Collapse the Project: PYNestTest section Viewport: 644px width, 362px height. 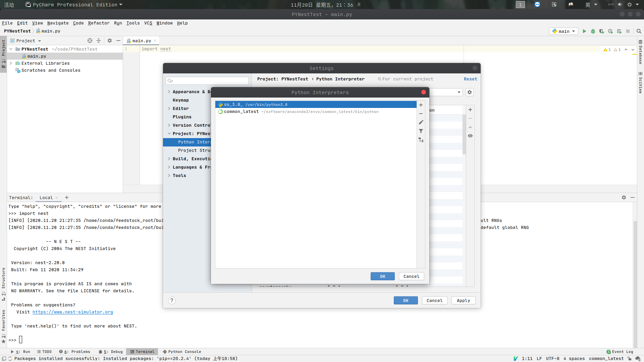(169, 133)
